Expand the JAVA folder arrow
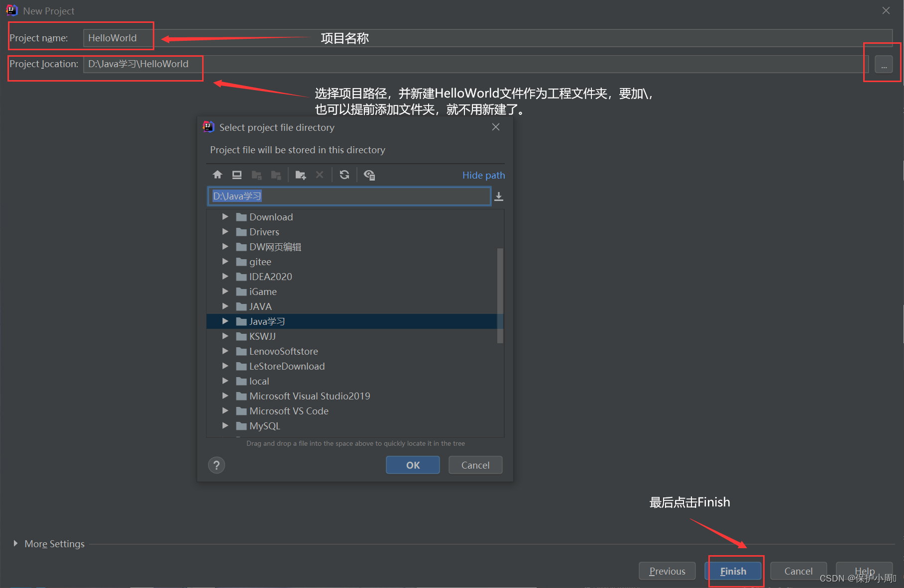Viewport: 904px width, 588px height. pos(225,306)
